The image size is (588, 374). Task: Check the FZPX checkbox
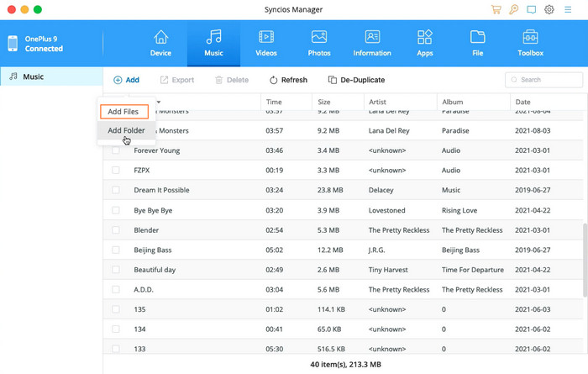(x=116, y=171)
